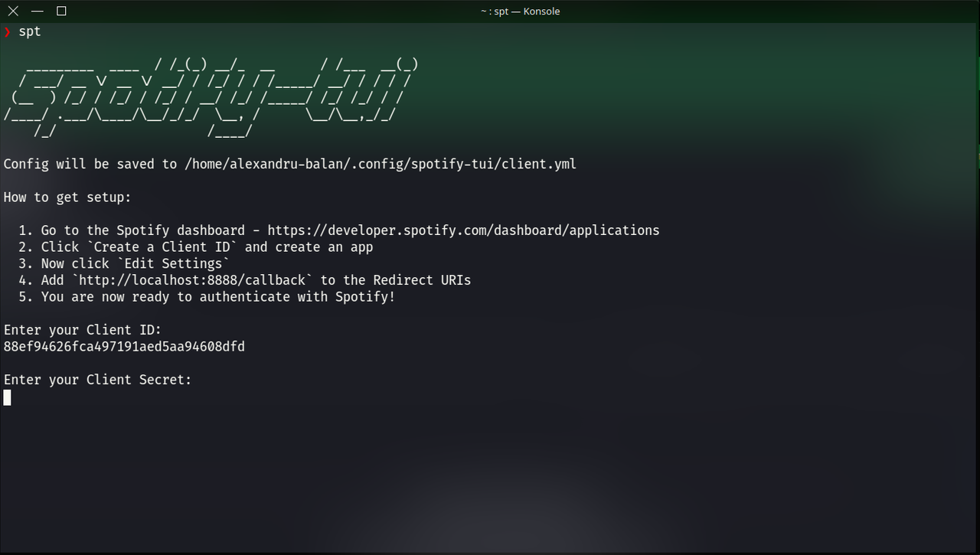
Task: Click the 'spt' command at the prompt
Action: pos(30,32)
